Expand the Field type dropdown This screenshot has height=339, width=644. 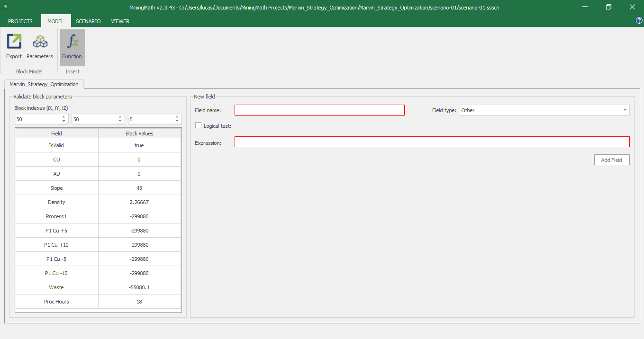(x=625, y=110)
